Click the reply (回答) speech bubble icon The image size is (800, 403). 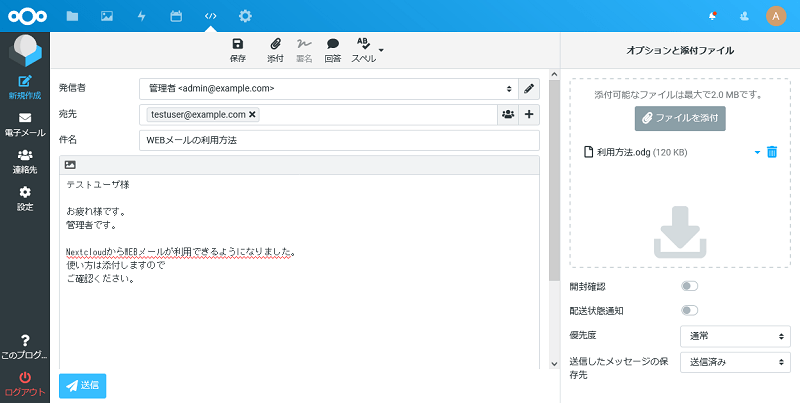click(x=332, y=45)
